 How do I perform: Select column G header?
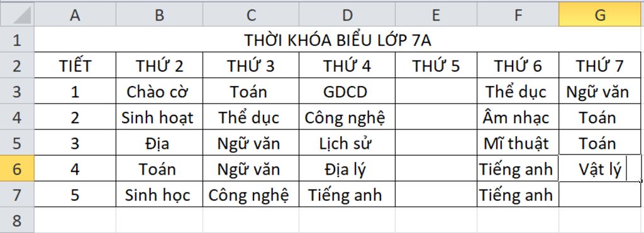[x=601, y=15]
